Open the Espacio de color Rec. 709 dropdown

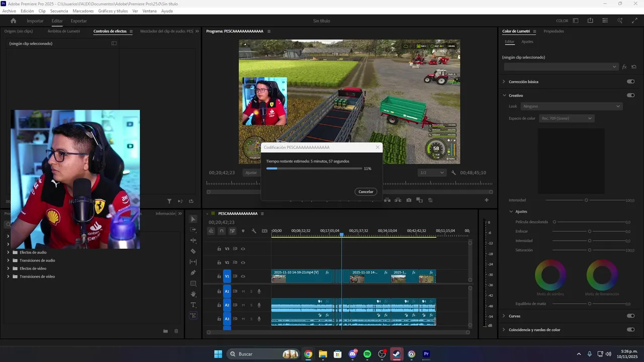[x=567, y=118]
